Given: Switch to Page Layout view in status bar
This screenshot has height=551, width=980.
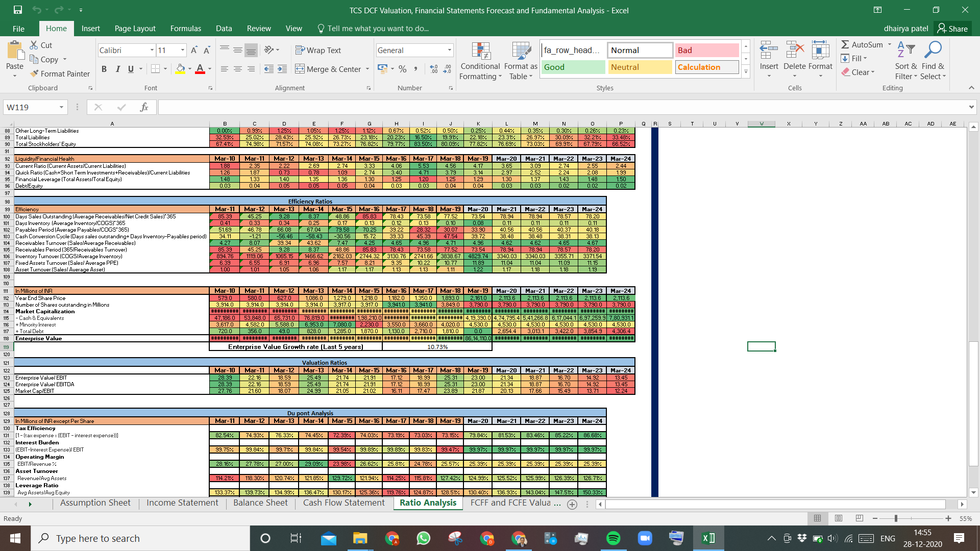Looking at the screenshot, I should [x=838, y=518].
